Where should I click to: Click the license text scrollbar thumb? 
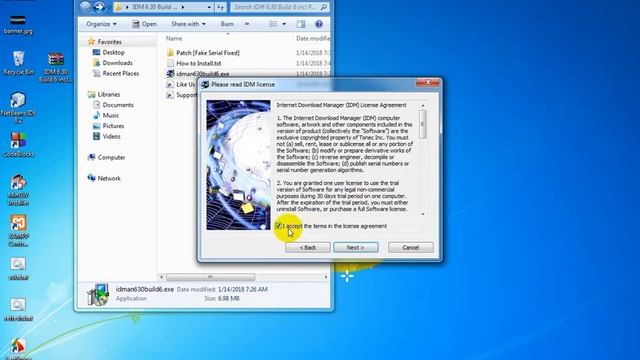pos(423,124)
